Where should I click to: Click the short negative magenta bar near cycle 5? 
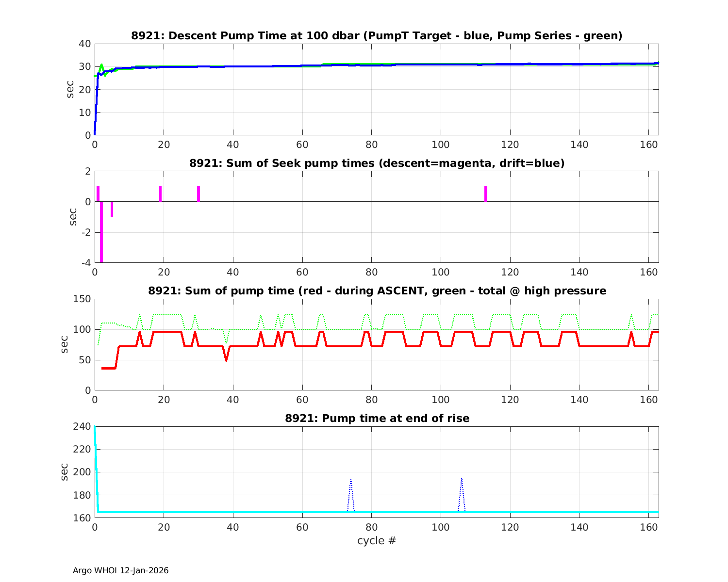click(112, 209)
